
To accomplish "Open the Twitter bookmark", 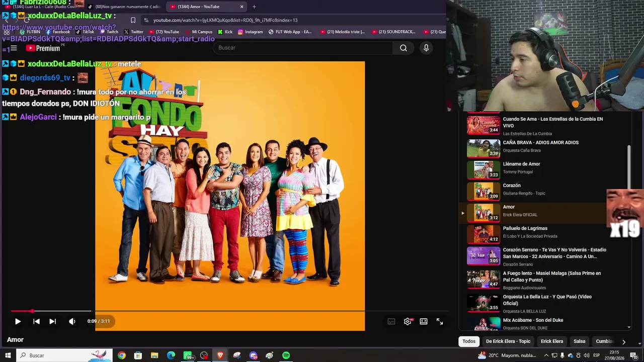I will point(133,32).
